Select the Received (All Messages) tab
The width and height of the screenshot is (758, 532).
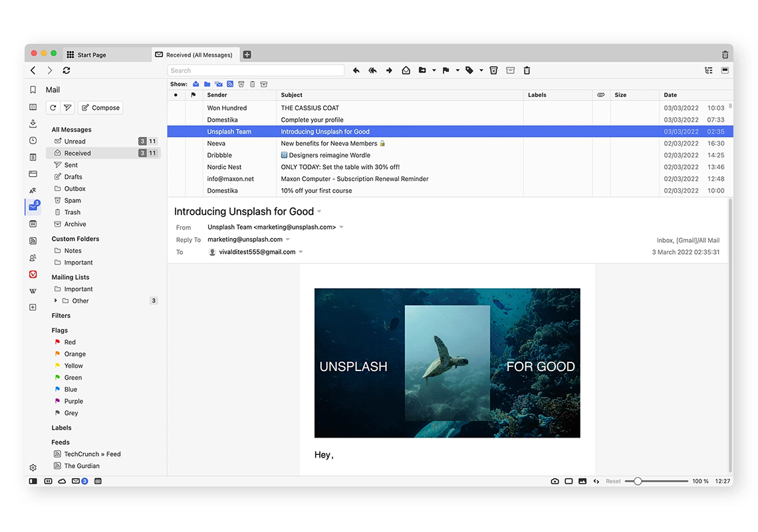[196, 55]
